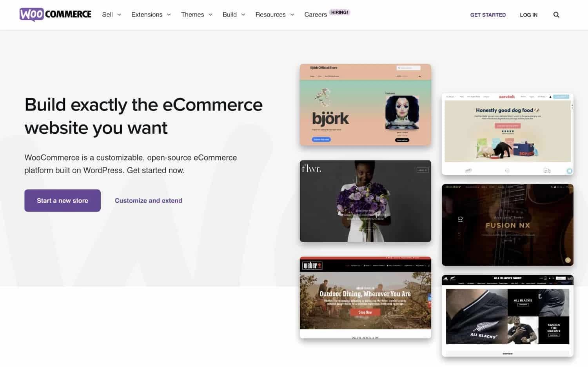This screenshot has height=367, width=588.
Task: Open the Resources dropdown
Action: (274, 15)
